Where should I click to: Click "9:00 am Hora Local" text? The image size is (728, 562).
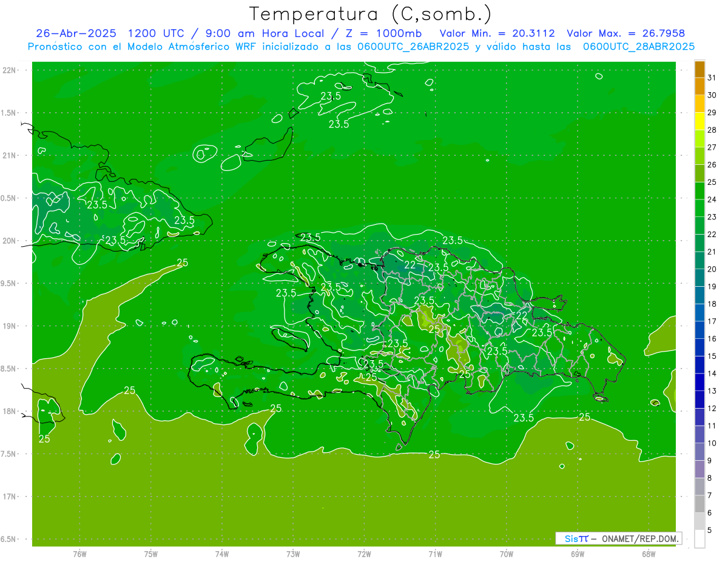265,33
